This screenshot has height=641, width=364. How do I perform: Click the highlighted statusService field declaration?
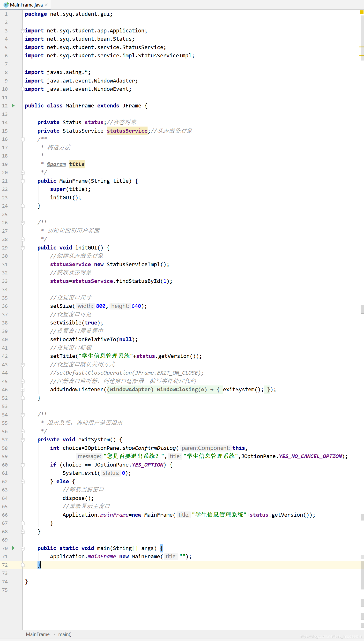[x=127, y=131]
